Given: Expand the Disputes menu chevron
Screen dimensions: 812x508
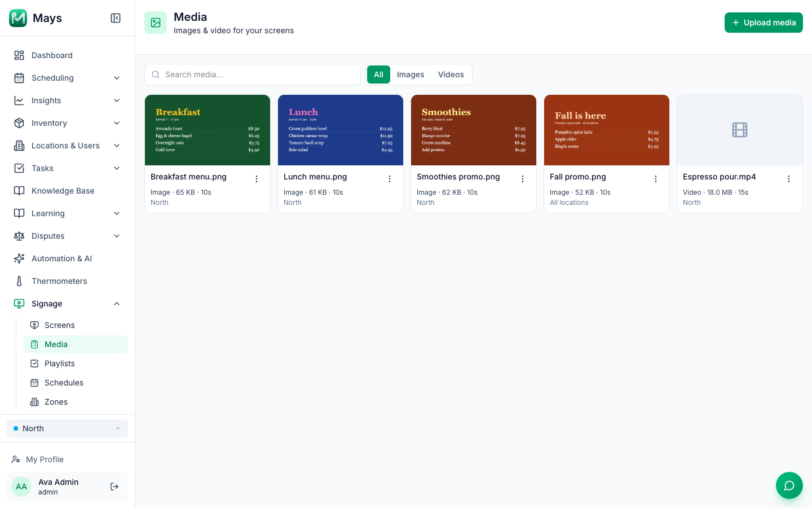Looking at the screenshot, I should (117, 236).
